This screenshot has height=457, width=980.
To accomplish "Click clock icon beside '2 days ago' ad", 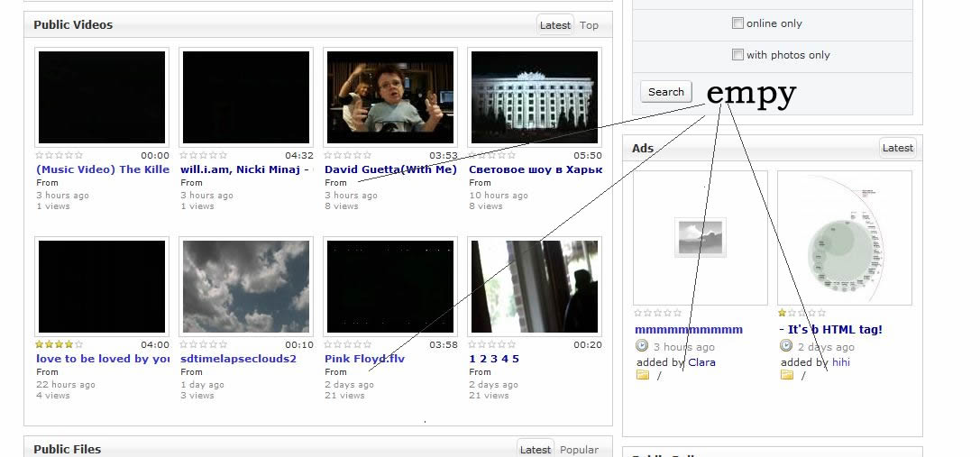I will (x=786, y=346).
